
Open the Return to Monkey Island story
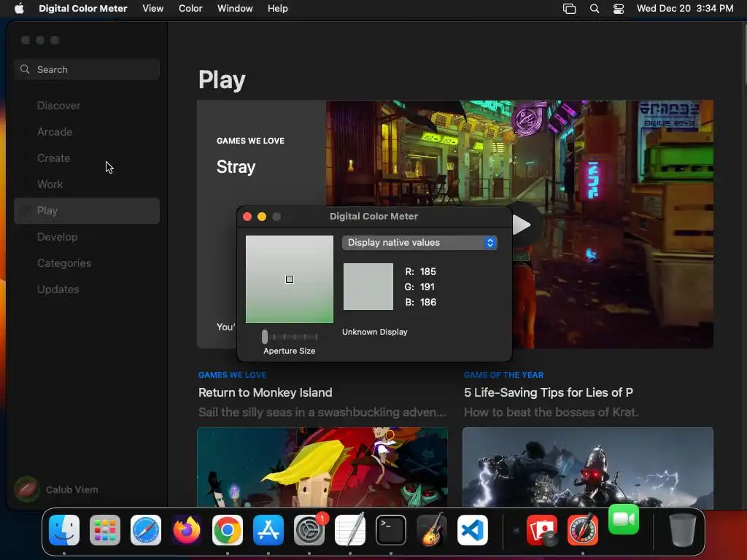[266, 392]
